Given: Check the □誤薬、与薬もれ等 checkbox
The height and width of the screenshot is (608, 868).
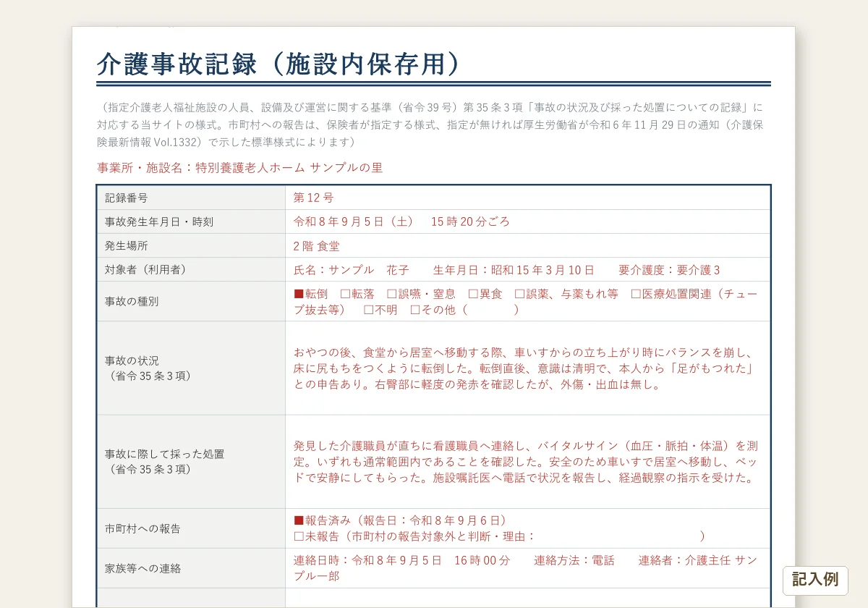Looking at the screenshot, I should point(519,294).
